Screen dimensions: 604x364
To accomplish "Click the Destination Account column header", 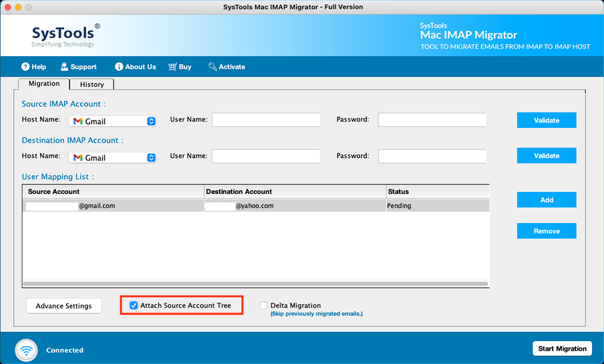I will click(x=295, y=192).
